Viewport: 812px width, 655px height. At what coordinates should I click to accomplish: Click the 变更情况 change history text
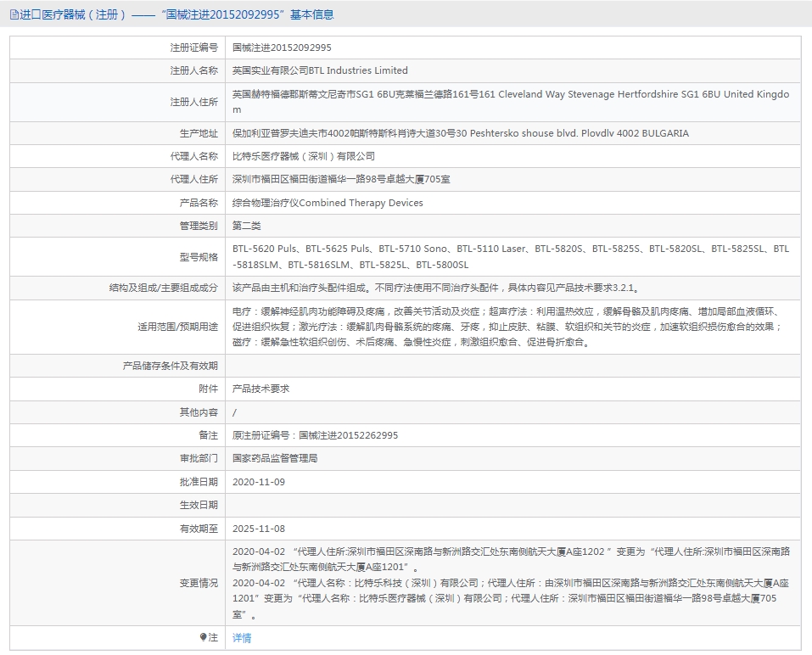(511, 583)
